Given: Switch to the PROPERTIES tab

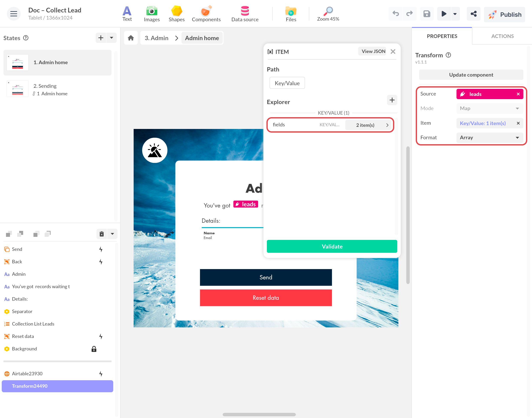Looking at the screenshot, I should [442, 36].
